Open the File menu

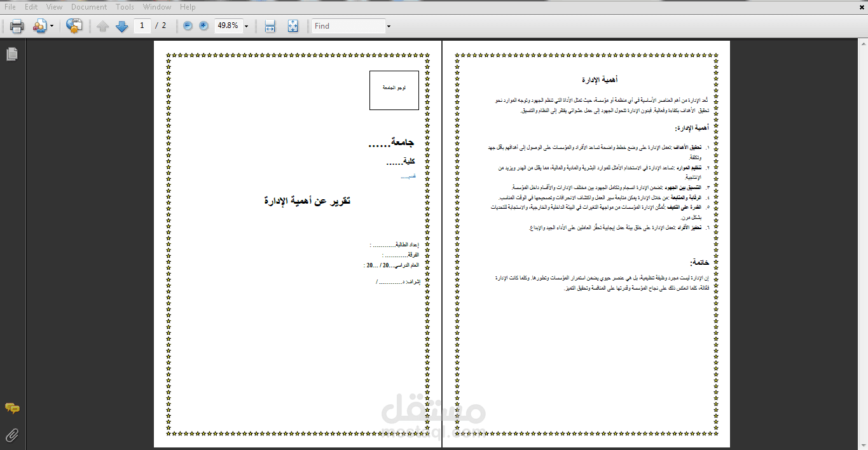click(x=10, y=7)
